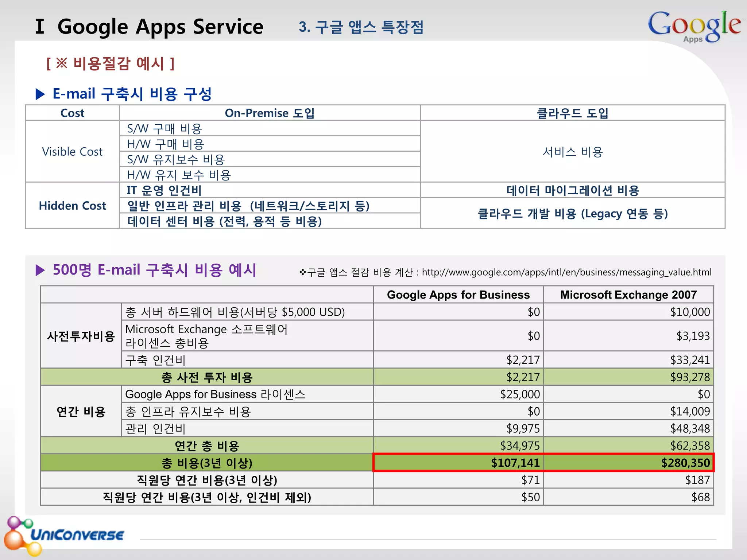Select the $14,009 cell
747x560 pixels.
coord(628,411)
